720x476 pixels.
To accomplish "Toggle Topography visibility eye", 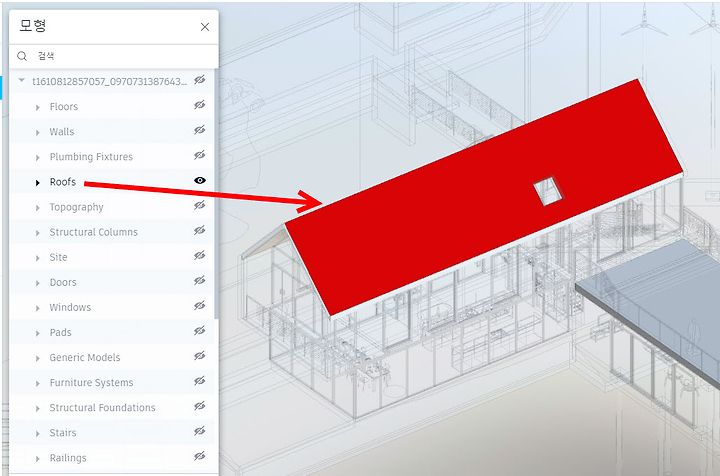I will click(x=199, y=205).
